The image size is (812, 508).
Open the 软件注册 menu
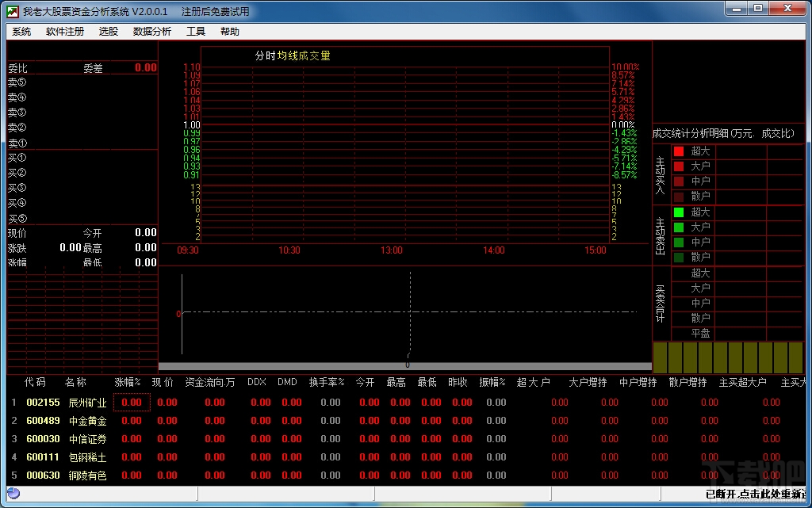[x=65, y=32]
